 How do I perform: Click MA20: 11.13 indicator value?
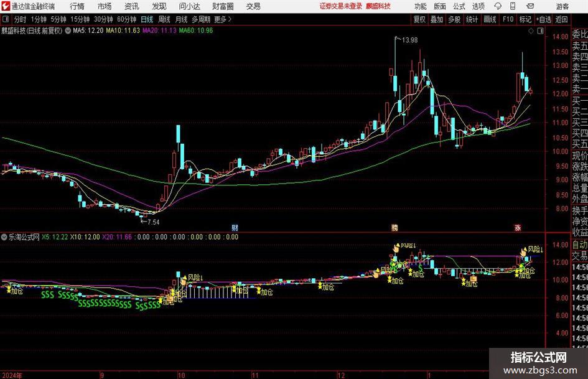pyautogui.click(x=159, y=30)
